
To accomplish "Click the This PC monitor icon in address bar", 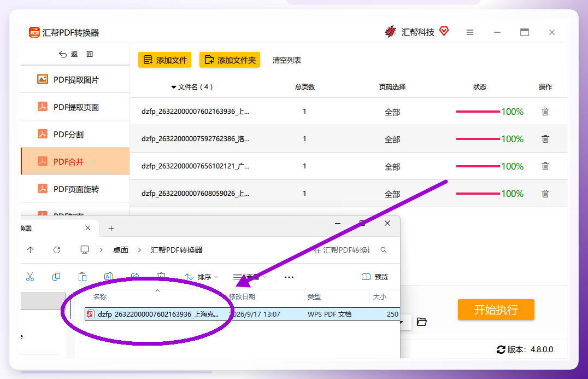I will [x=85, y=249].
